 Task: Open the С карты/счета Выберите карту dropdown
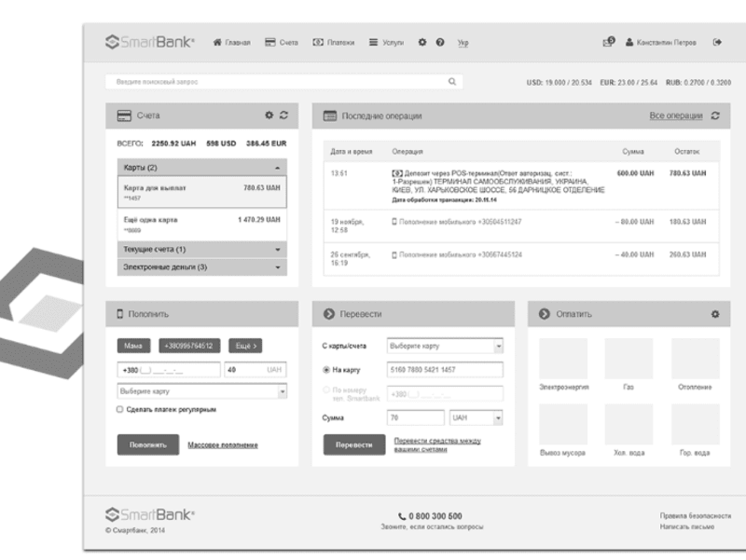pyautogui.click(x=445, y=346)
